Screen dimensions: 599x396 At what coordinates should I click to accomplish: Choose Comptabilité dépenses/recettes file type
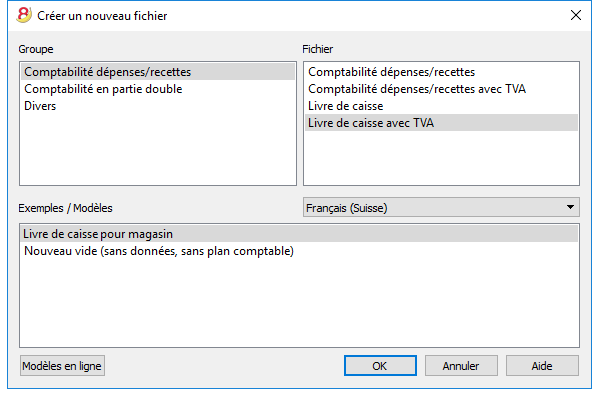point(441,72)
